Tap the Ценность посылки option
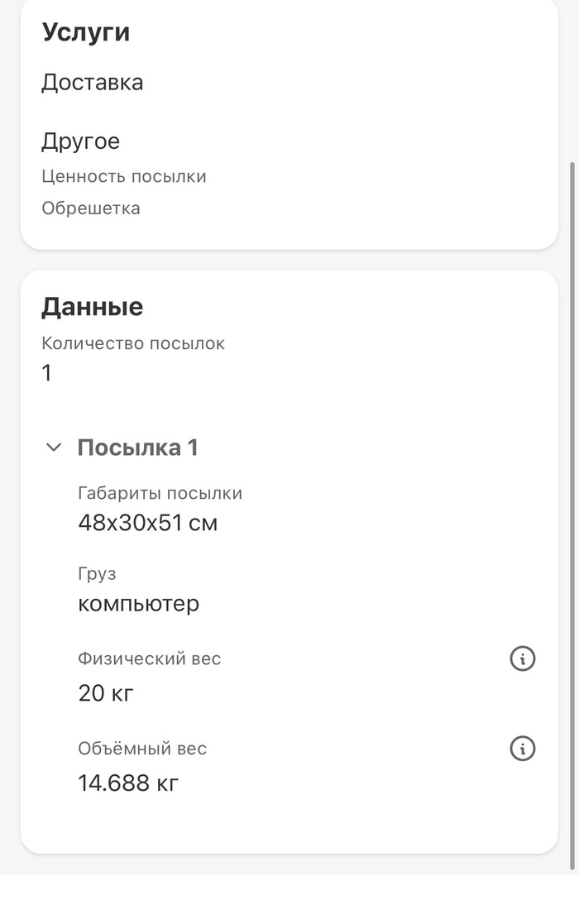The image size is (579, 924). click(x=124, y=176)
